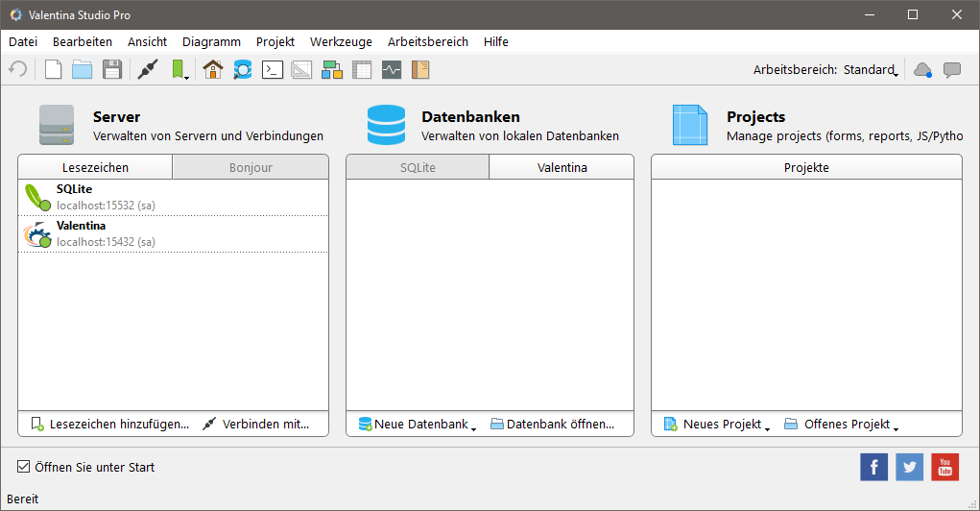Open the Projekt menu
980x511 pixels.
tap(275, 42)
